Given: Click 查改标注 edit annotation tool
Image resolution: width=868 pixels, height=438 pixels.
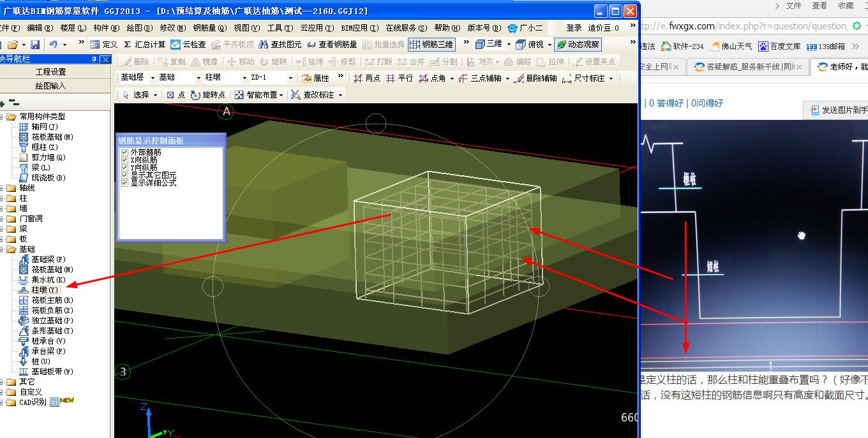Looking at the screenshot, I should pos(313,94).
